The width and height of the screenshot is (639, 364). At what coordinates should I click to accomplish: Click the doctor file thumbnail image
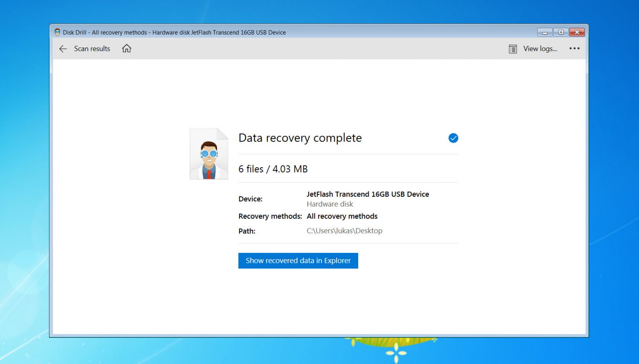pyautogui.click(x=209, y=153)
